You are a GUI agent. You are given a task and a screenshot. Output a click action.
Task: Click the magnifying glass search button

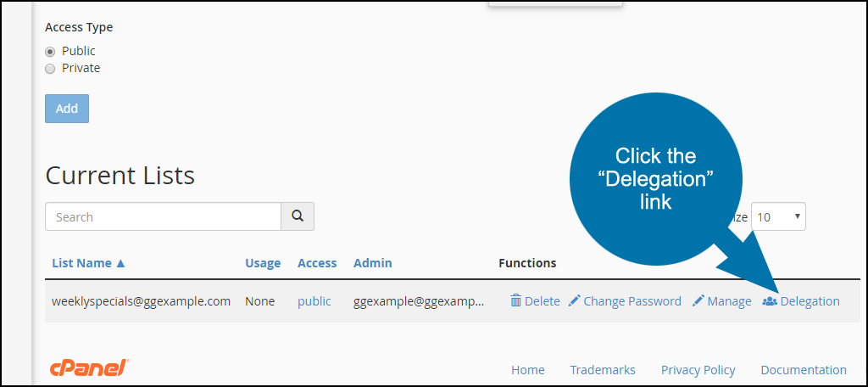point(298,216)
